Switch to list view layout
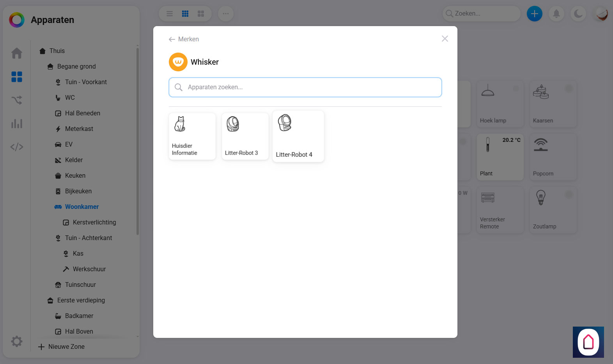613x364 pixels. 170,14
